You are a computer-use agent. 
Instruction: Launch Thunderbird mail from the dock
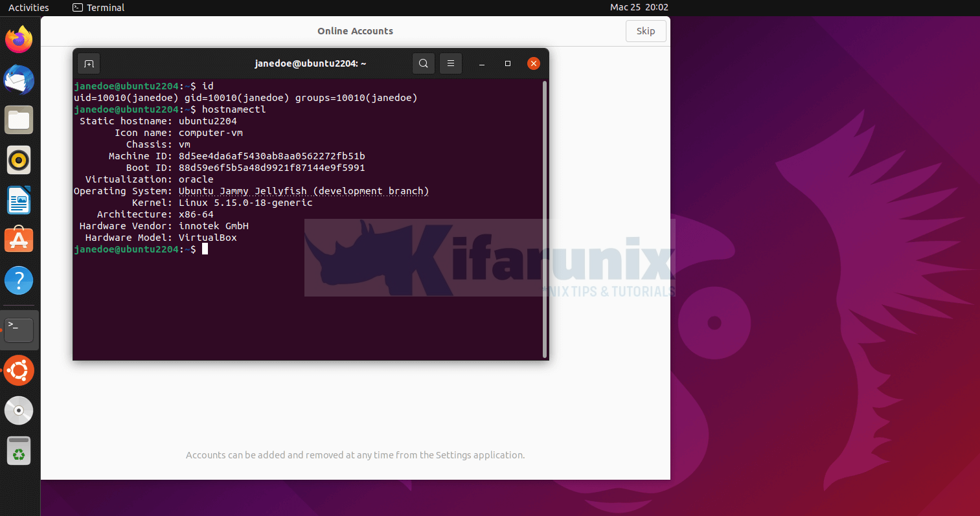tap(19, 80)
